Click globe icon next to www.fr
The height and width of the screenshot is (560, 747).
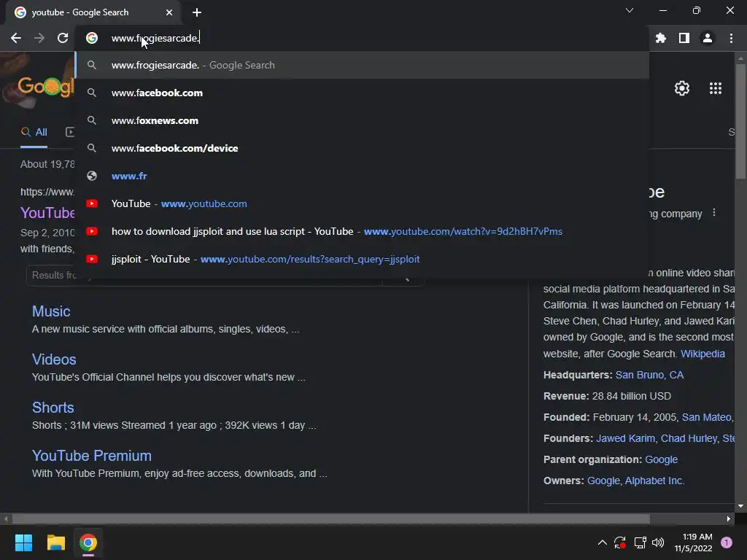[92, 176]
